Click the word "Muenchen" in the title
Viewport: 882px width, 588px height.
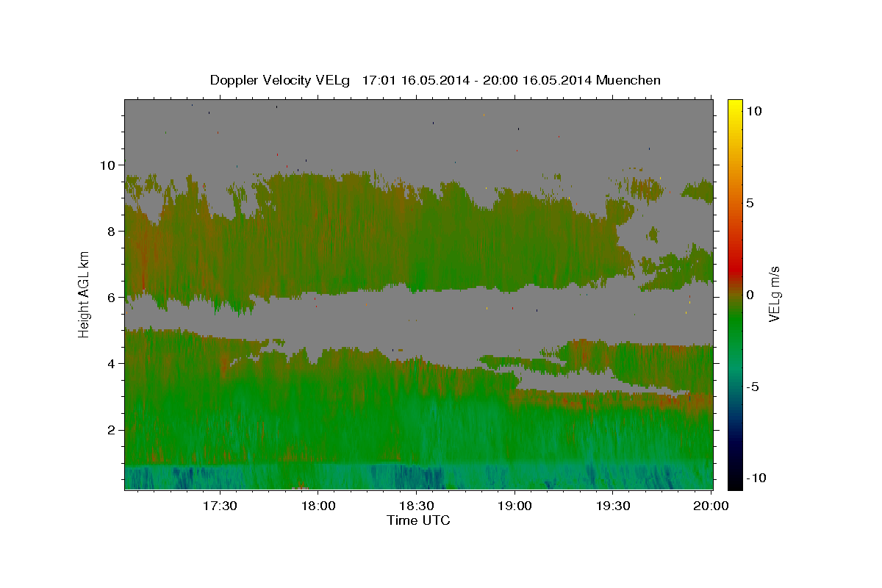coord(629,80)
